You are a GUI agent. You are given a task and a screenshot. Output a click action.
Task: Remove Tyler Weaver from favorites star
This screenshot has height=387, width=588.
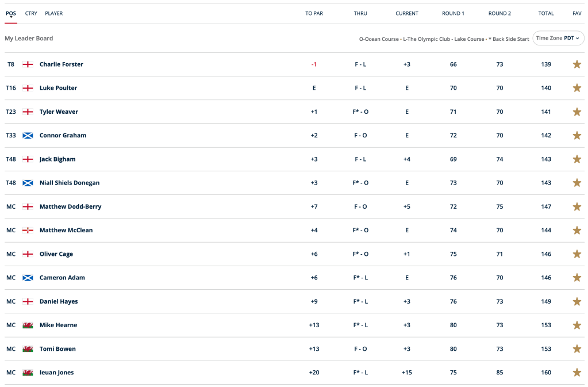coord(577,112)
